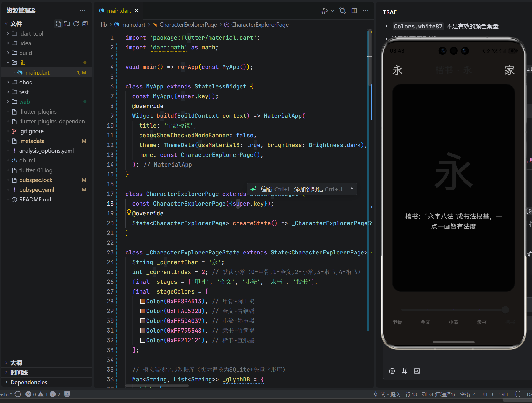Click the errors count icon in status bar

28,394
